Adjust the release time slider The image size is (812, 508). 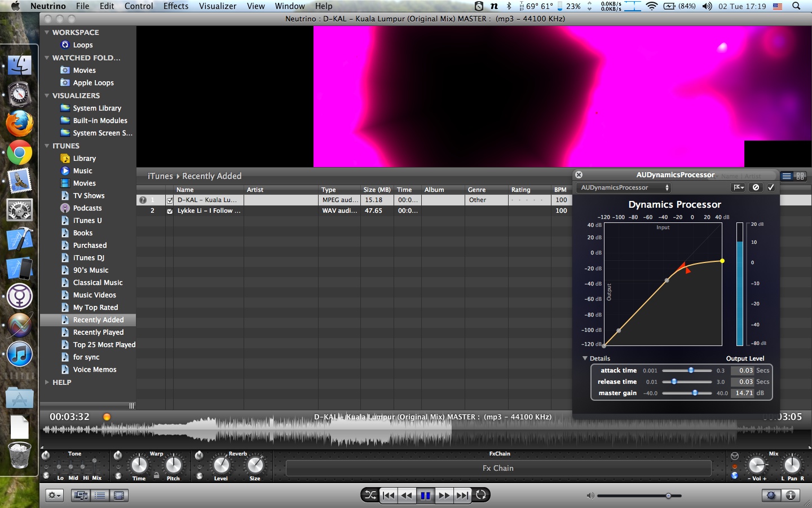687,382
